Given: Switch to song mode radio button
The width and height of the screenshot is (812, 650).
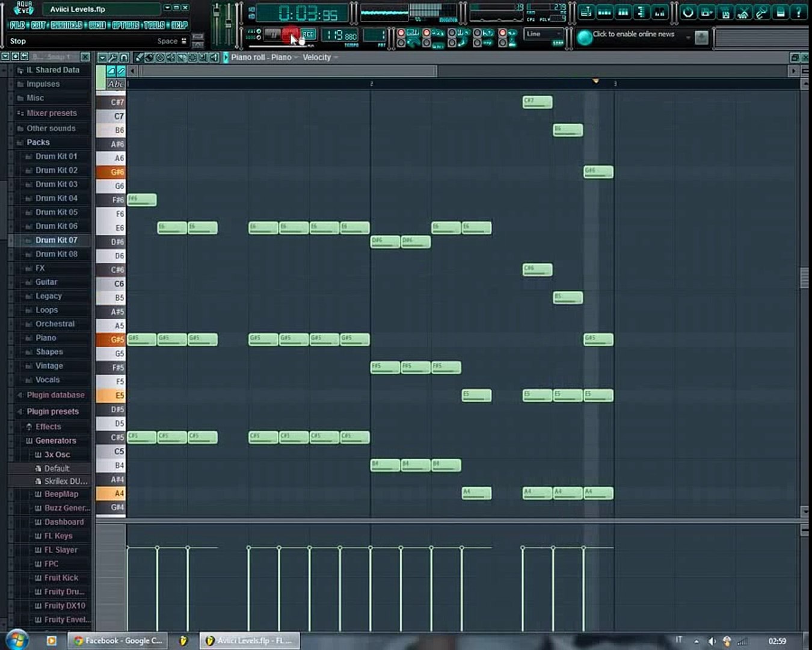Looking at the screenshot, I should [259, 37].
